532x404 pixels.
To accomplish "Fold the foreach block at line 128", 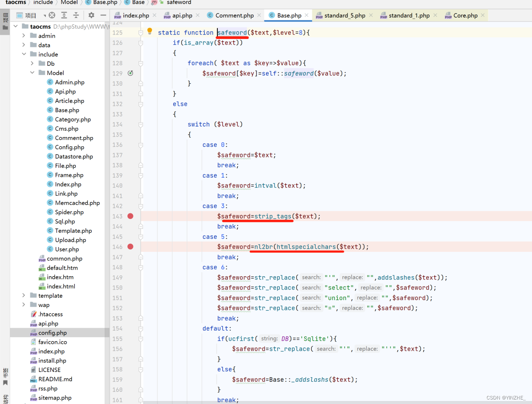I will [141, 63].
